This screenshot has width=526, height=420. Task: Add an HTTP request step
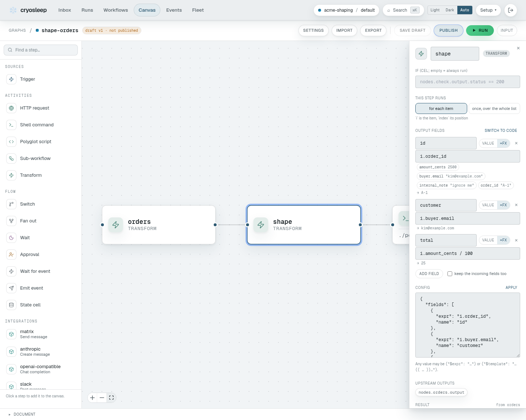coord(41,108)
